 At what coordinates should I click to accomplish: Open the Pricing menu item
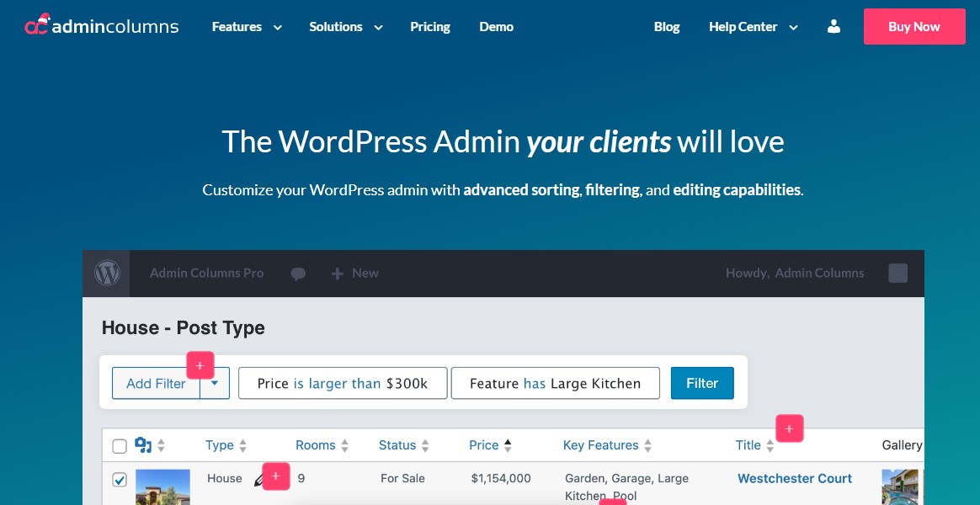(430, 26)
